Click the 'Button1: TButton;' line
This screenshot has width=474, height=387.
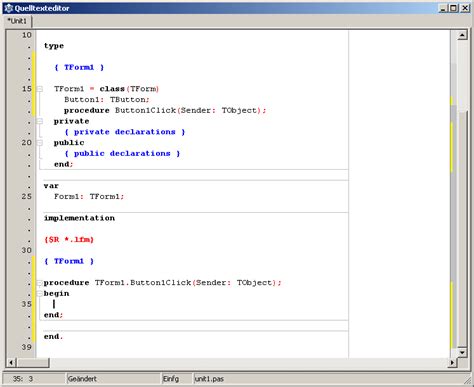tap(107, 100)
